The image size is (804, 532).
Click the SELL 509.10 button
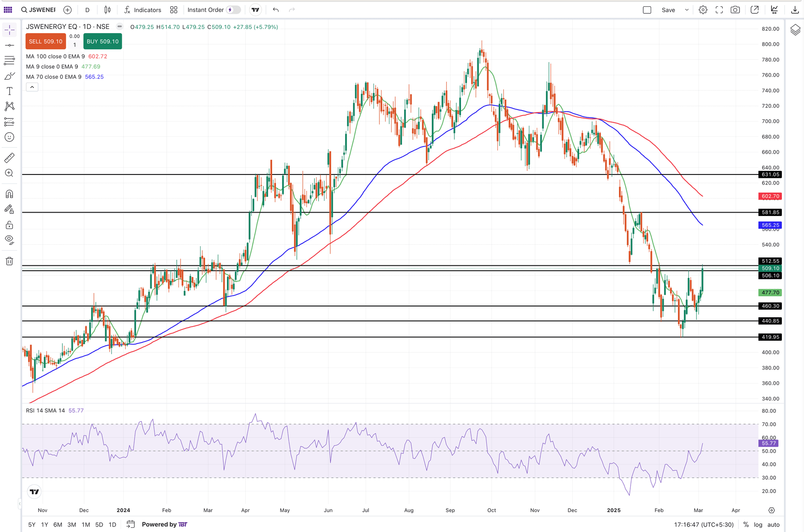click(46, 41)
